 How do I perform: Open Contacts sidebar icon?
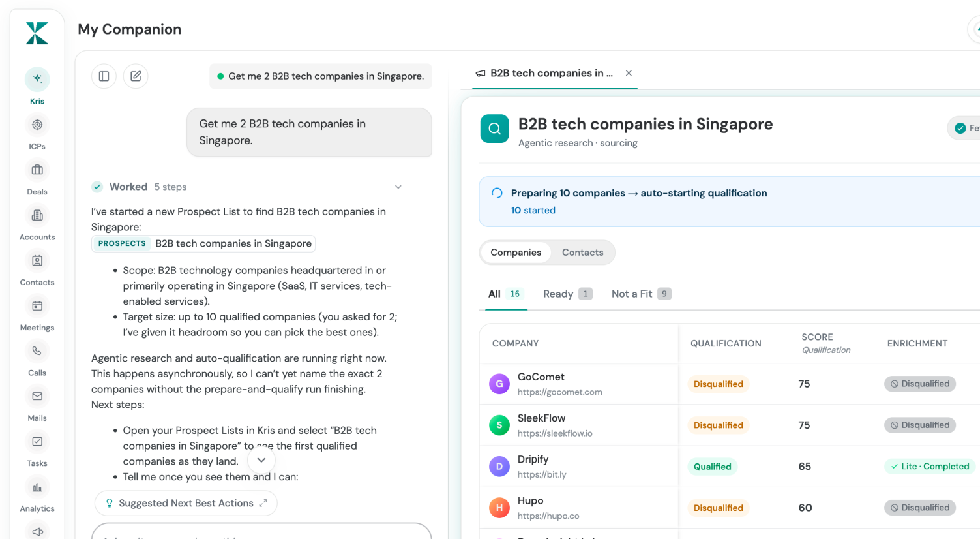[37, 260]
